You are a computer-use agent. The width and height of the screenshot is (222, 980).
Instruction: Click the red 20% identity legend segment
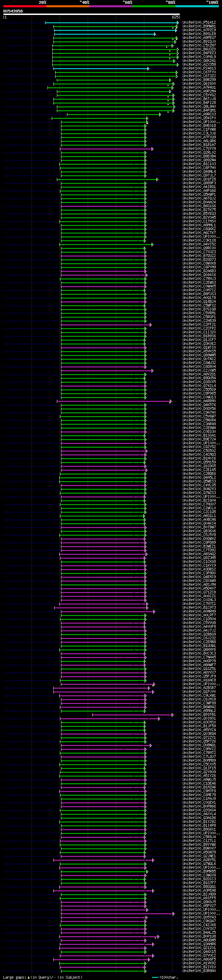25,6
